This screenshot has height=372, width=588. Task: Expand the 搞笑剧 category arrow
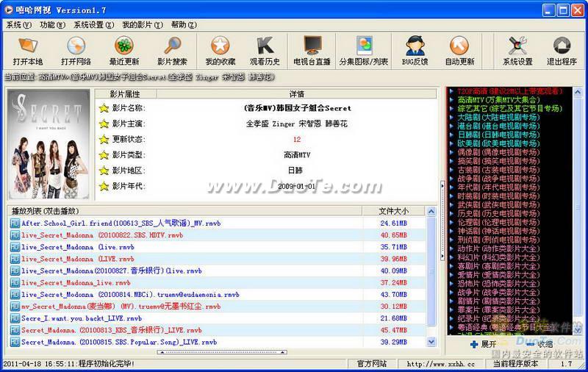452,161
